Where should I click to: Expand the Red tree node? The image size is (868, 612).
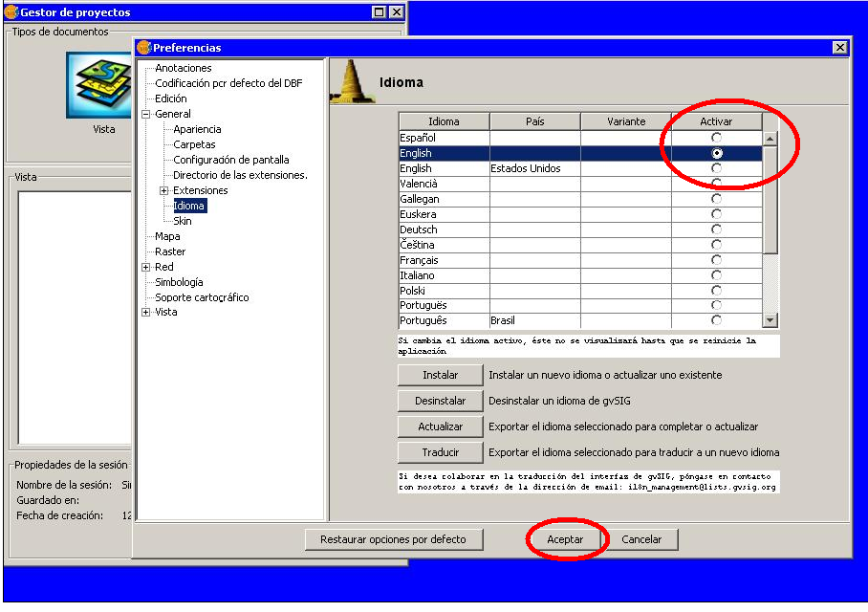146,267
